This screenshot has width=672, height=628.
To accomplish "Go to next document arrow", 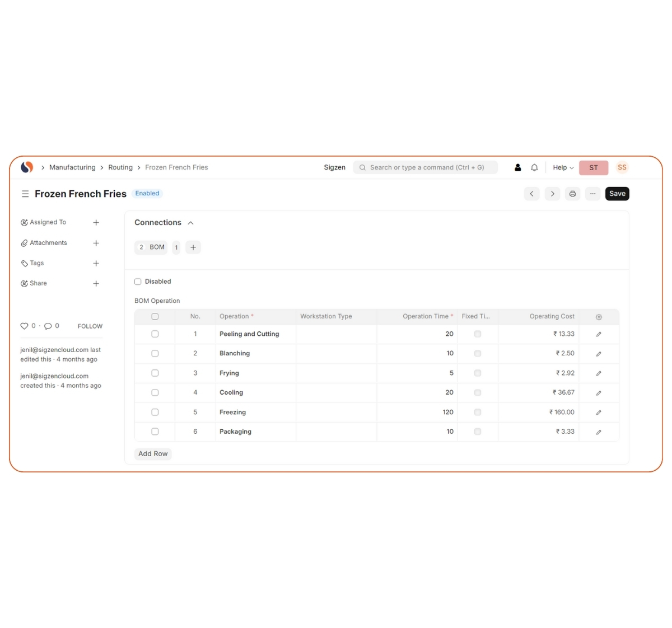I will point(552,194).
